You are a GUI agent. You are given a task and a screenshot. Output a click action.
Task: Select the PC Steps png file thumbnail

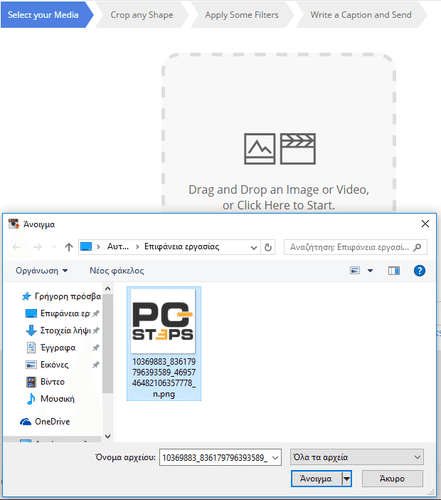pos(164,343)
